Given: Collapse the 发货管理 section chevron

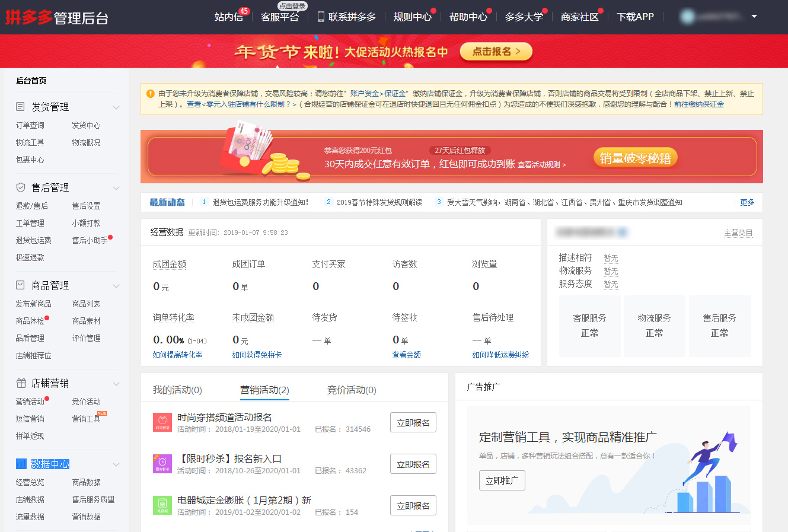Looking at the screenshot, I should coord(116,107).
